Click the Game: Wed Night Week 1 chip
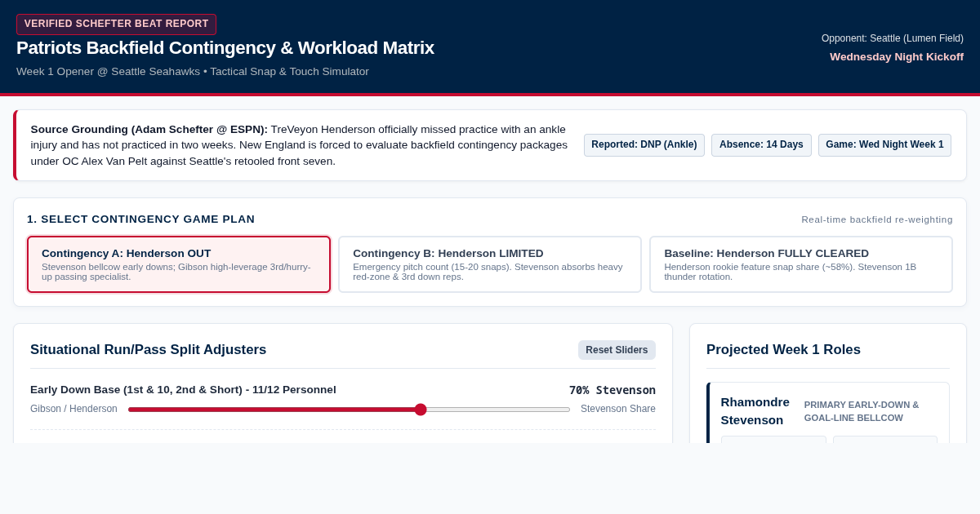 (884, 145)
